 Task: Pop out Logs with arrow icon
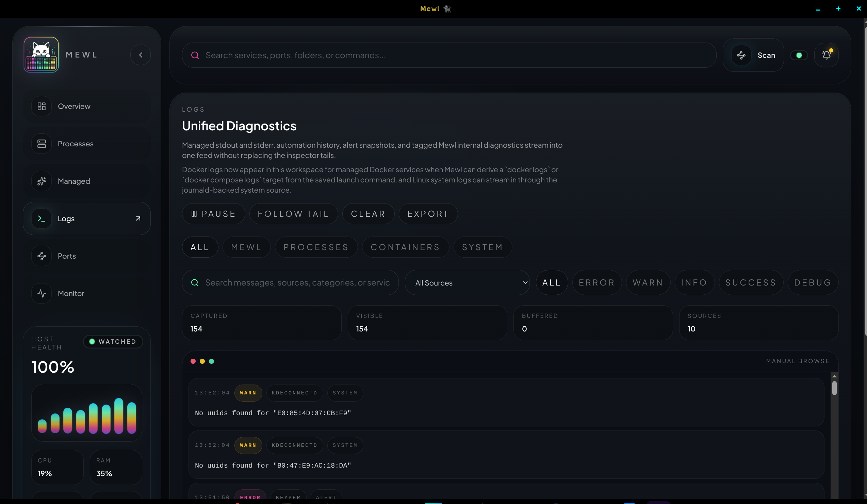click(x=138, y=218)
